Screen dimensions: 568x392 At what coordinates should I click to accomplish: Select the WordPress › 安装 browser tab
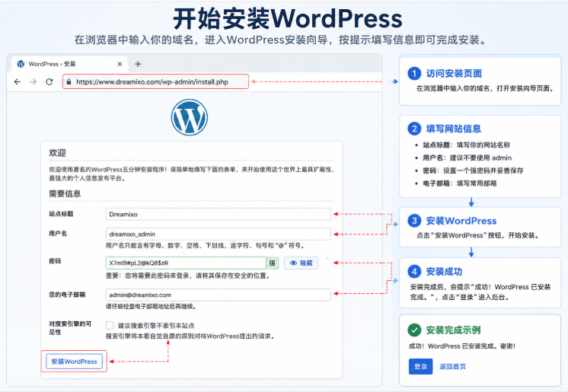(x=69, y=64)
